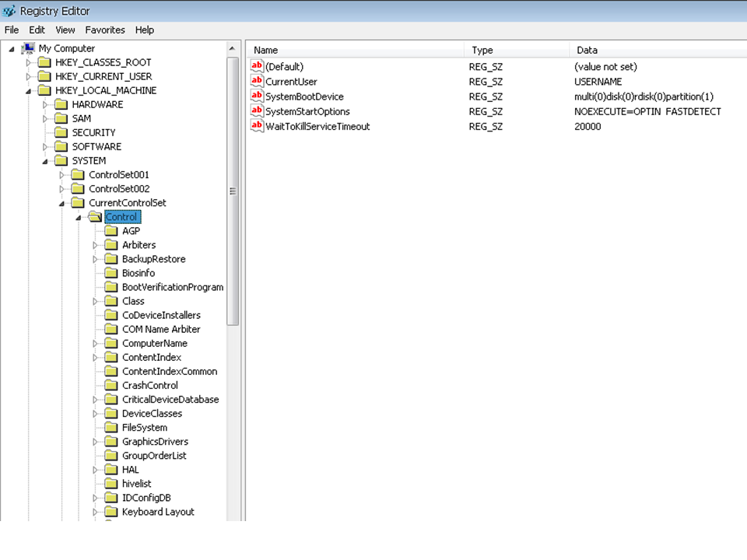Select the ContentIndexCommon key
The image size is (747, 560).
pos(170,372)
